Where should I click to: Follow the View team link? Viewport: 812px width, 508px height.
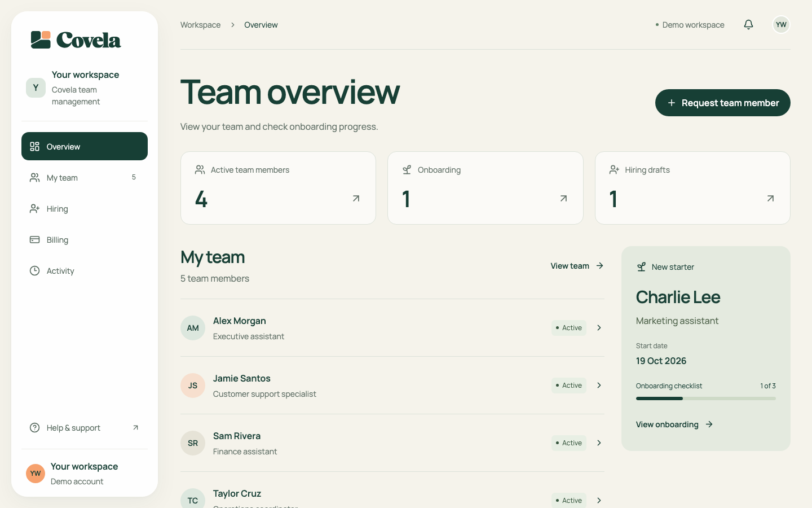[x=577, y=266]
